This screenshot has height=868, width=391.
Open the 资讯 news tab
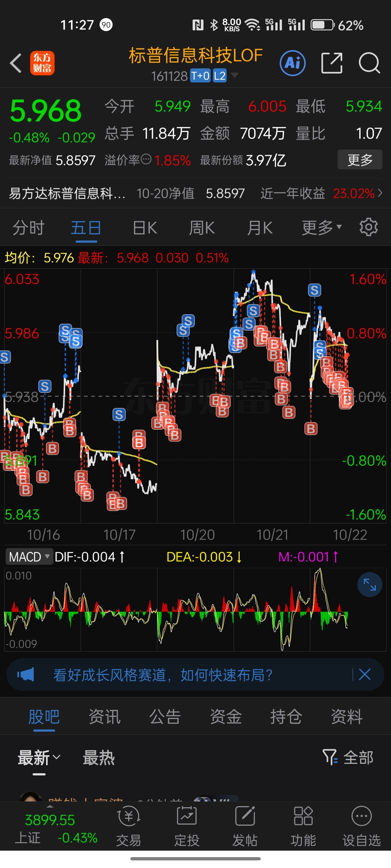[x=105, y=716]
